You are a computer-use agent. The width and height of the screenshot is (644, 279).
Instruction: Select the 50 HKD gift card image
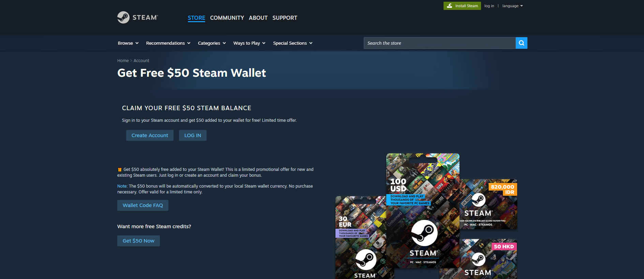pos(488,259)
